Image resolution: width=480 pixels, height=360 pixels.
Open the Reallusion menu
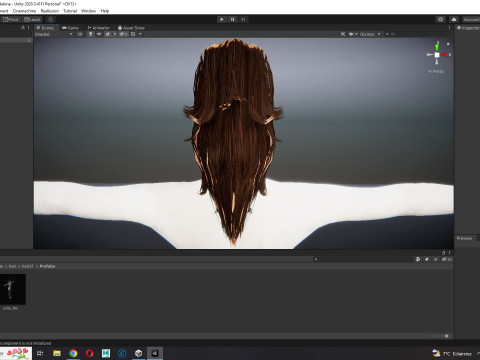(50, 11)
